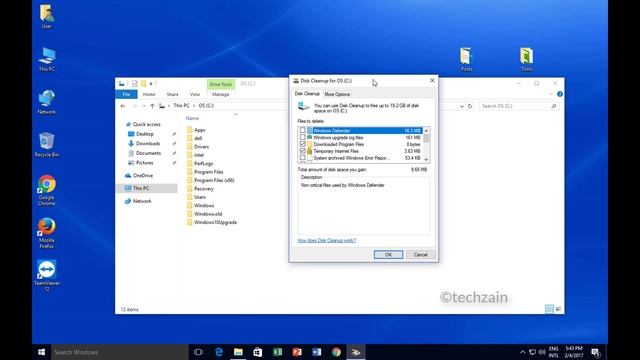The width and height of the screenshot is (640, 360).
Task: Click Explorer's up-one-level arrow
Action: (x=152, y=106)
